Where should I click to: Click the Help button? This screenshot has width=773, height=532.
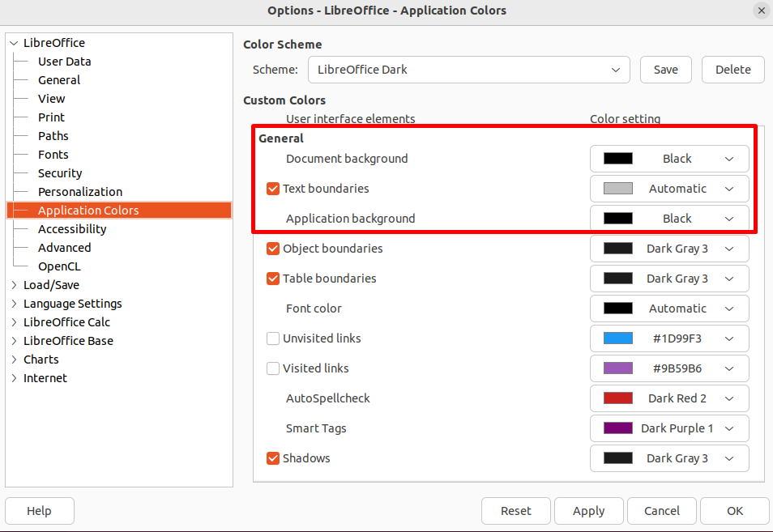point(40,511)
